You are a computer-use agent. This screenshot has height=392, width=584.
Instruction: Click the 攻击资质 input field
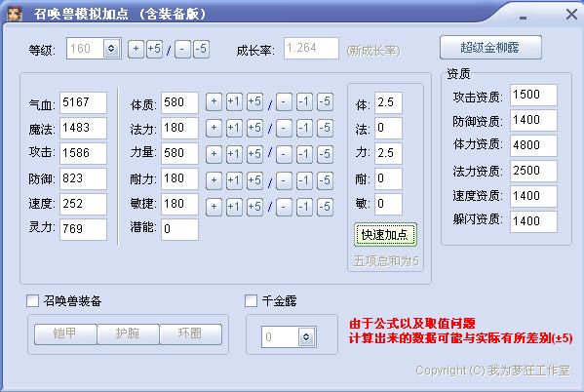[533, 95]
